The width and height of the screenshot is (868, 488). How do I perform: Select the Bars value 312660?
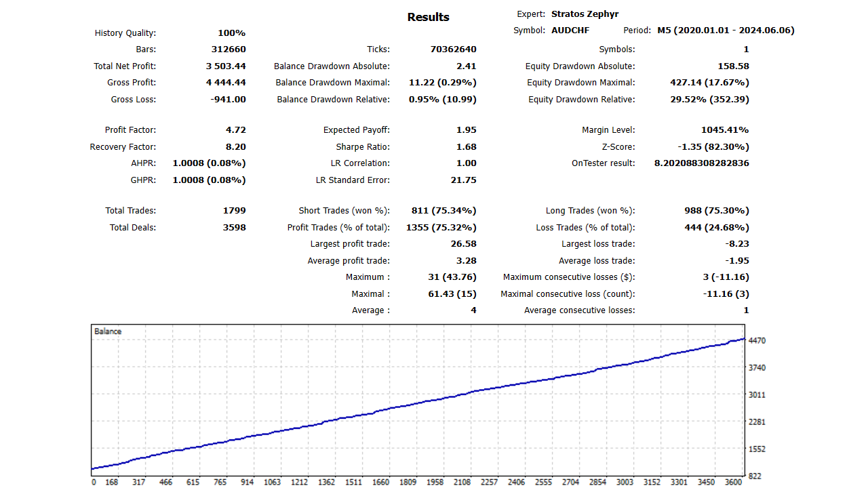tap(229, 49)
